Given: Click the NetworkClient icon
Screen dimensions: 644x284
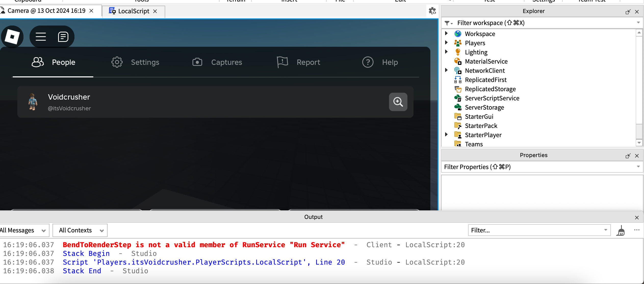Looking at the screenshot, I should pos(458,70).
